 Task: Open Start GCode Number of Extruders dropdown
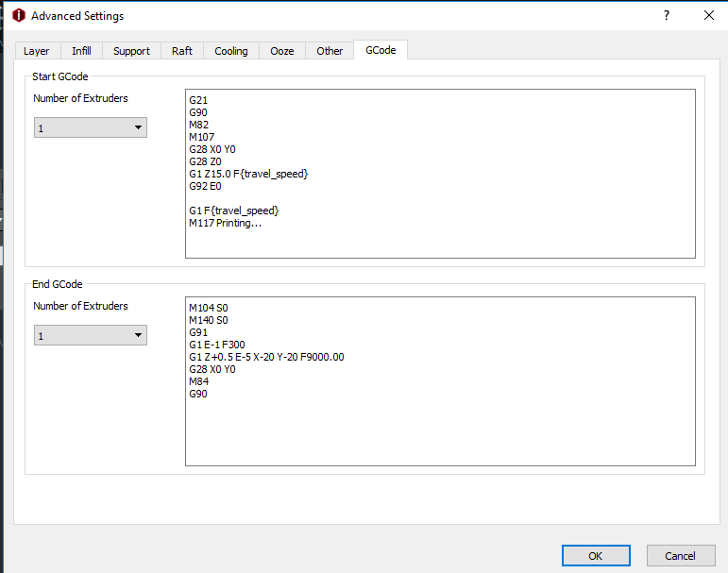(x=91, y=127)
